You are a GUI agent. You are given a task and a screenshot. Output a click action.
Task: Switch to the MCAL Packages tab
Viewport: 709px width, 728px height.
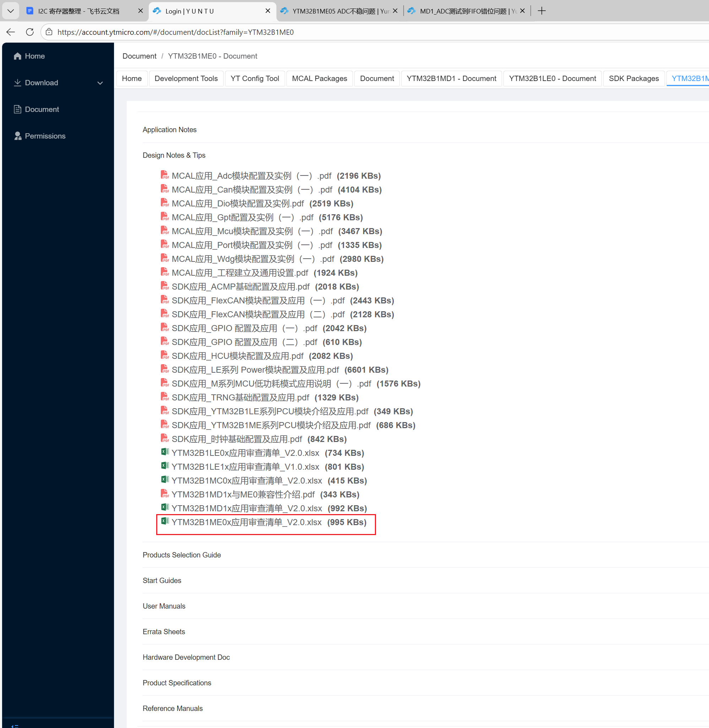(x=319, y=79)
